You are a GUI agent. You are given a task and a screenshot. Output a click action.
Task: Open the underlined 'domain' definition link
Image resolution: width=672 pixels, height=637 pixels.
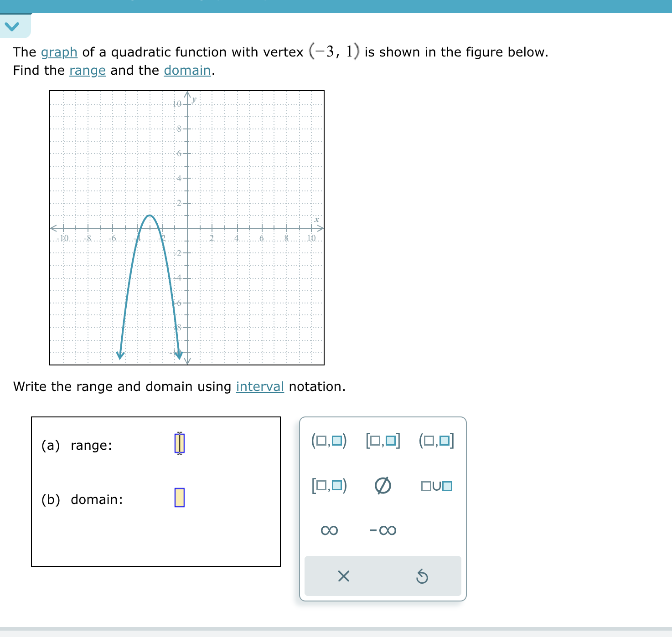188,71
